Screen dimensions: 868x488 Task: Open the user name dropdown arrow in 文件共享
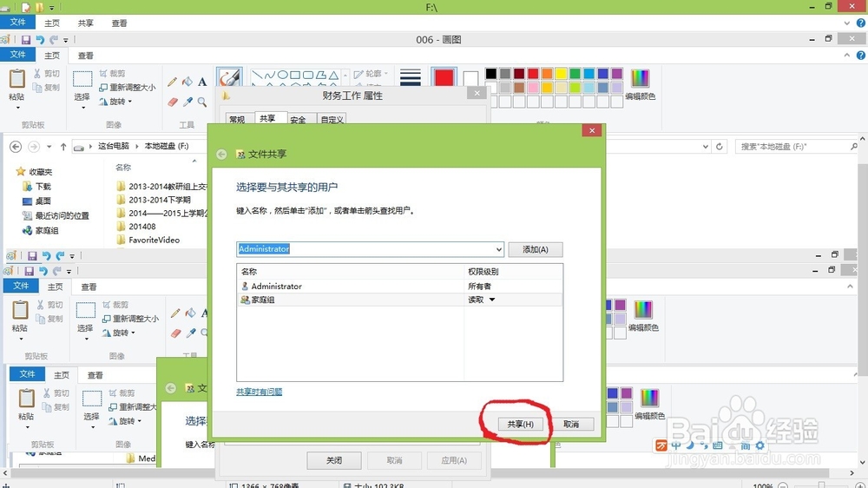[499, 249]
